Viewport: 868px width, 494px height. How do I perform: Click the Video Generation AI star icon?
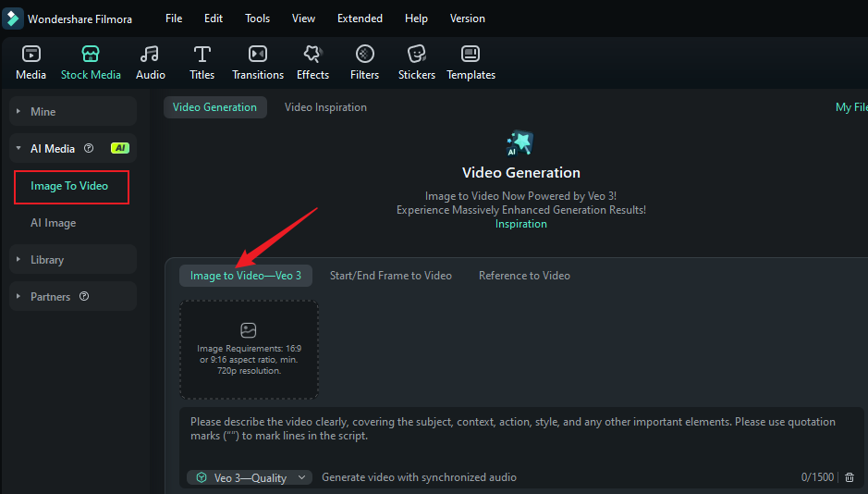point(520,142)
